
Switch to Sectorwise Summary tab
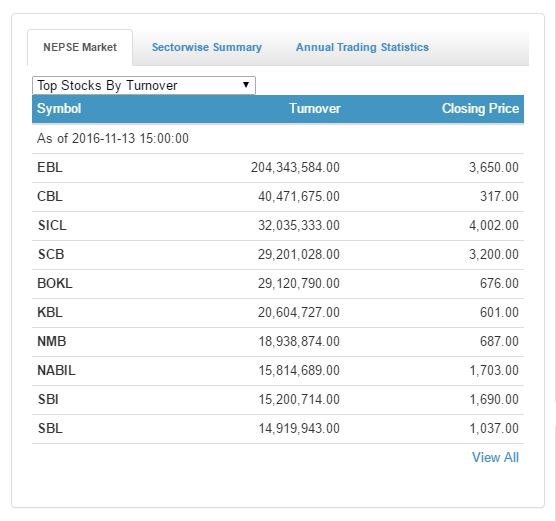(207, 47)
